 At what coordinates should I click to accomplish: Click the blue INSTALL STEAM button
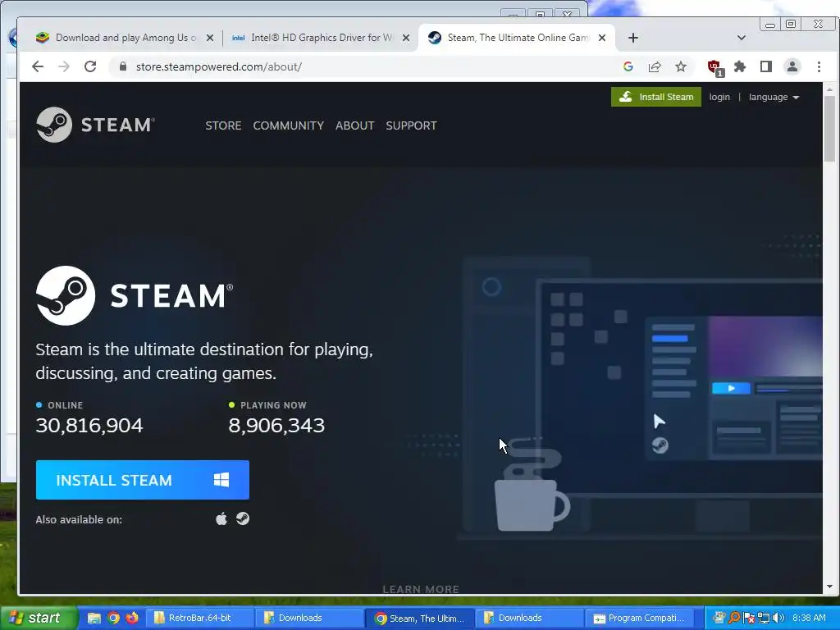pos(143,480)
